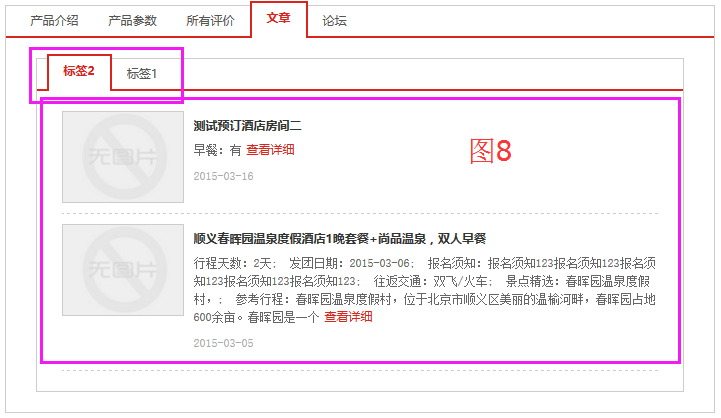Switch to the 产品参数 tab

coord(132,20)
